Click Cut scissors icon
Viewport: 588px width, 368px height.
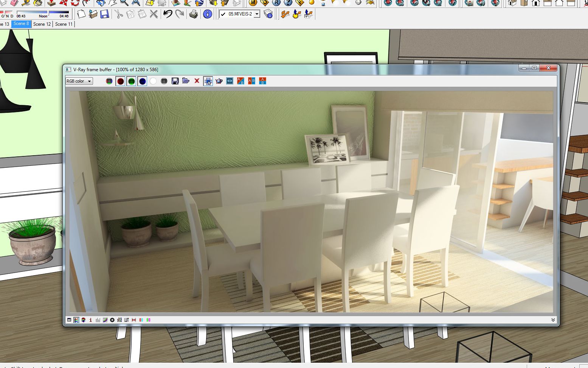coord(119,14)
